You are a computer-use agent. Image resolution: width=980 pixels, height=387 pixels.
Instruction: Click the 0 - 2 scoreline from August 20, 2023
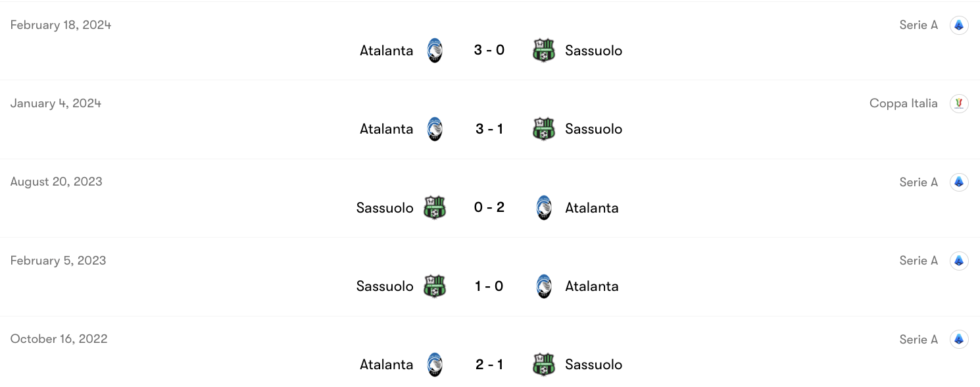pyautogui.click(x=489, y=207)
